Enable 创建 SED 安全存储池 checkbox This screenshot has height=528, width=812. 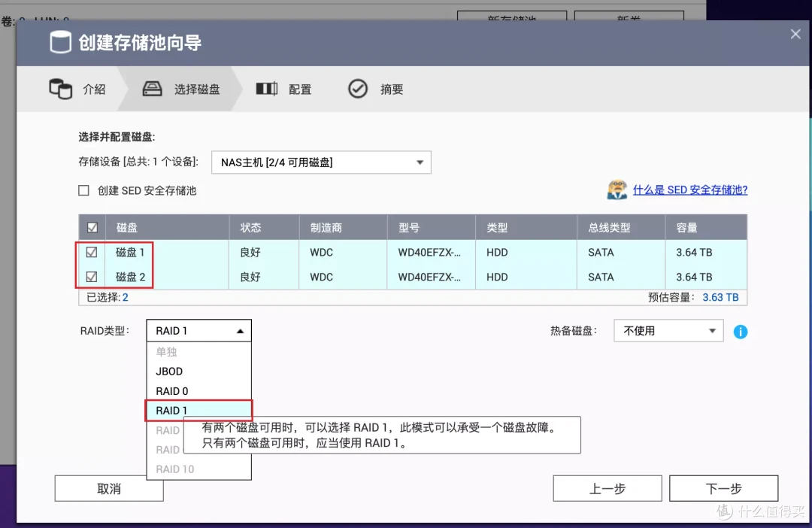click(83, 190)
